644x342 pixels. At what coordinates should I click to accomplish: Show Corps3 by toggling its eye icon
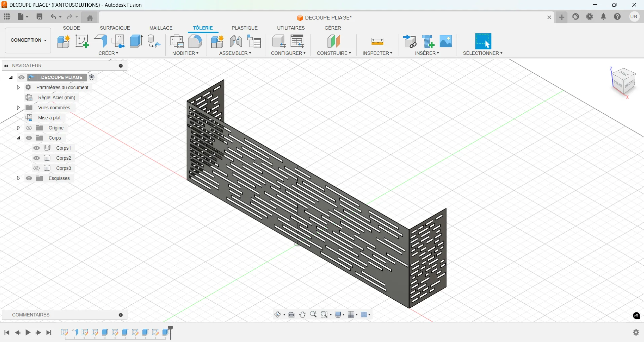(x=37, y=168)
